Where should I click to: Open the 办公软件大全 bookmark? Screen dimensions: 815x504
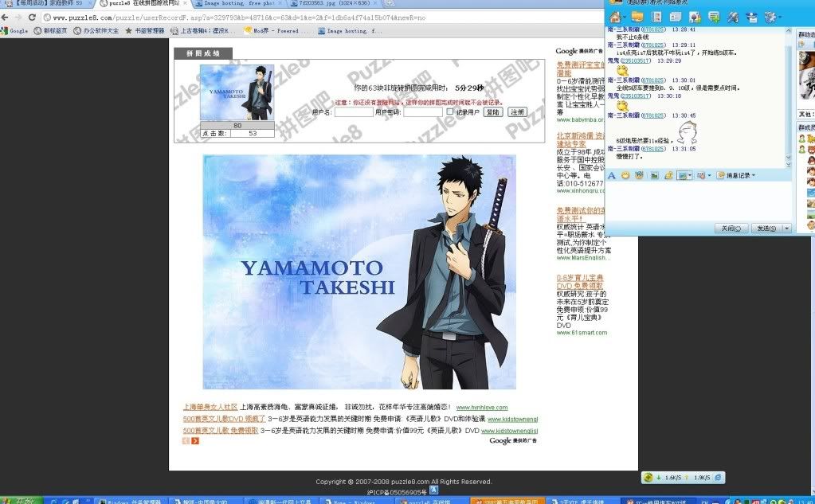click(x=96, y=31)
